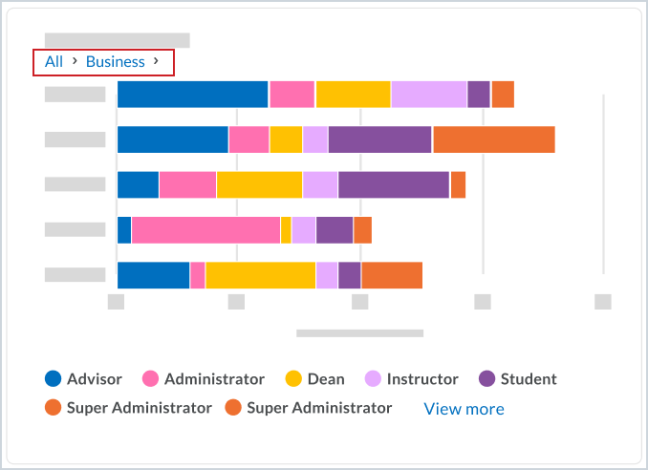Viewport: 648px width, 470px height.
Task: Click 'View more' in the legend
Action: click(464, 409)
